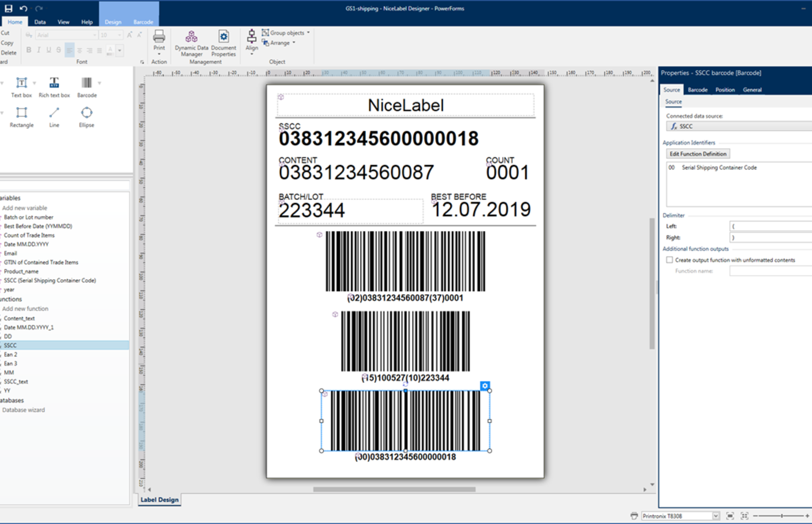Open the Barcode tab in Properties panel
Image resolution: width=812 pixels, height=524 pixels.
pos(697,90)
